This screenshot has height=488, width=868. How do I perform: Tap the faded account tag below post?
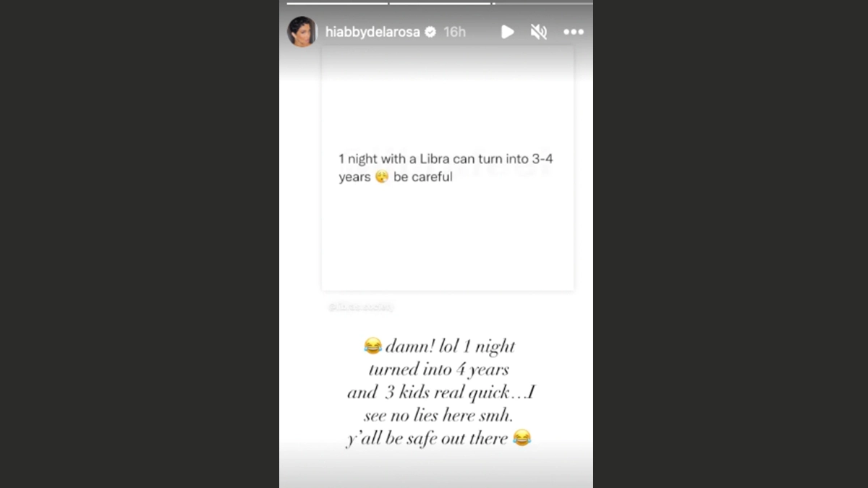point(361,307)
